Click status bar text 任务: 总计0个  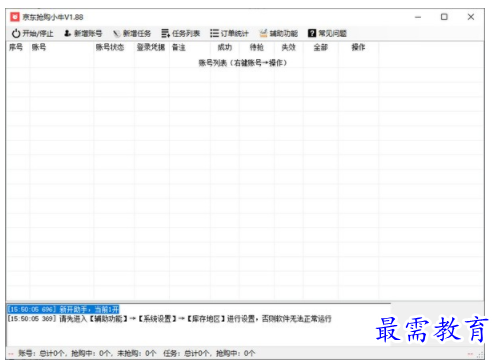pos(186,353)
